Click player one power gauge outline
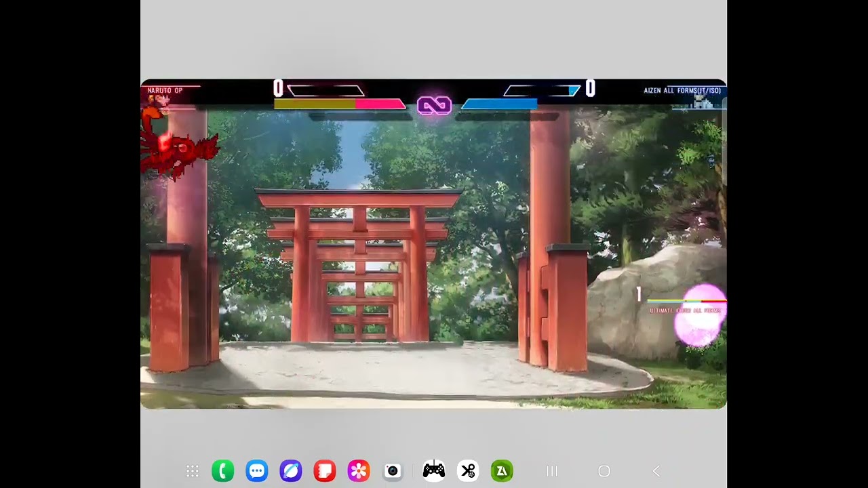Screen dimensions: 868x488 click(325, 91)
